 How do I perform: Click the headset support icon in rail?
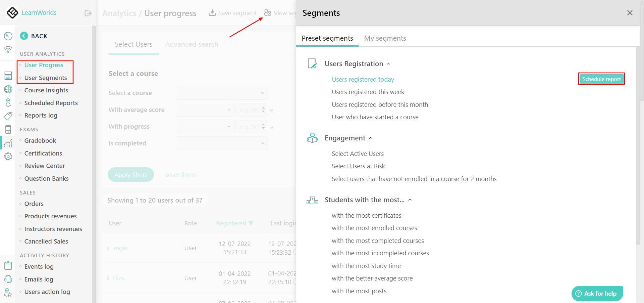pos(8,279)
